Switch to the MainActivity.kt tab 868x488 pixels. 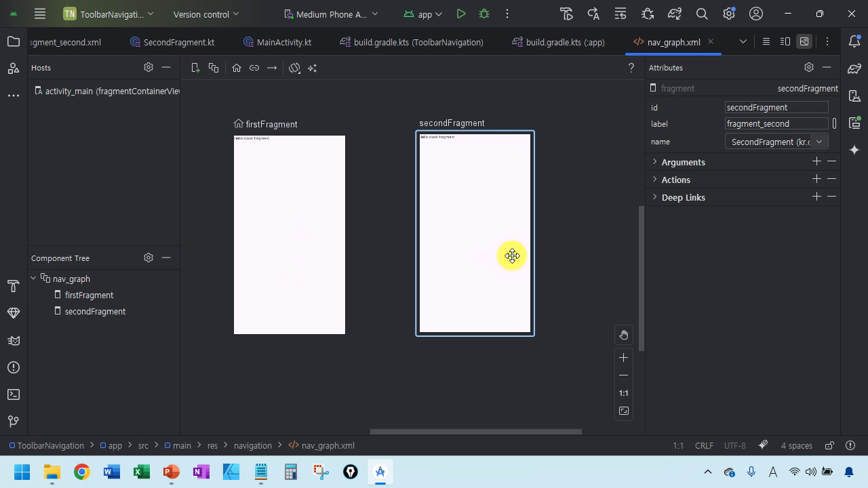283,42
